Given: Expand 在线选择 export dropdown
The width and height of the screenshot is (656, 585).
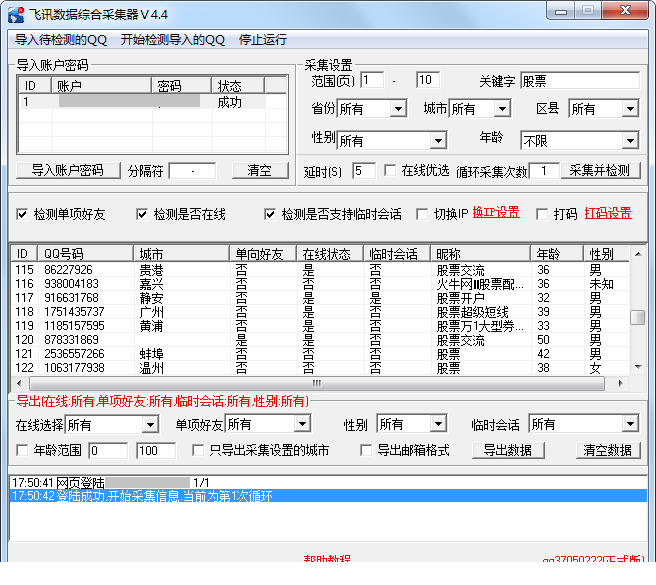Looking at the screenshot, I should pyautogui.click(x=150, y=425).
